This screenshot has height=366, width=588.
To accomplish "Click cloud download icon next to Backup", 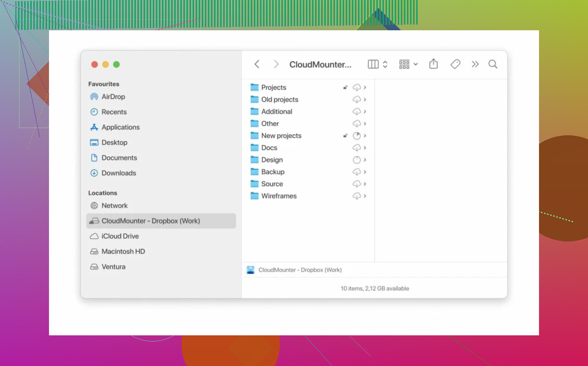I will click(x=356, y=172).
